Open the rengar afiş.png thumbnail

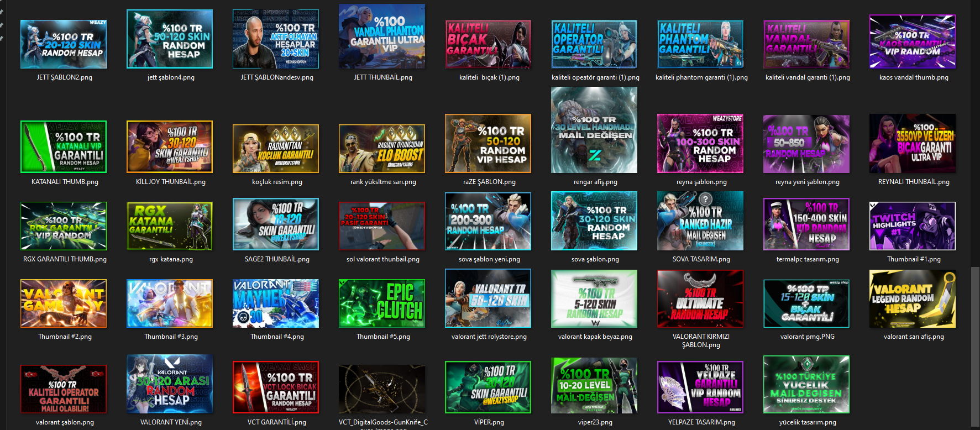594,130
